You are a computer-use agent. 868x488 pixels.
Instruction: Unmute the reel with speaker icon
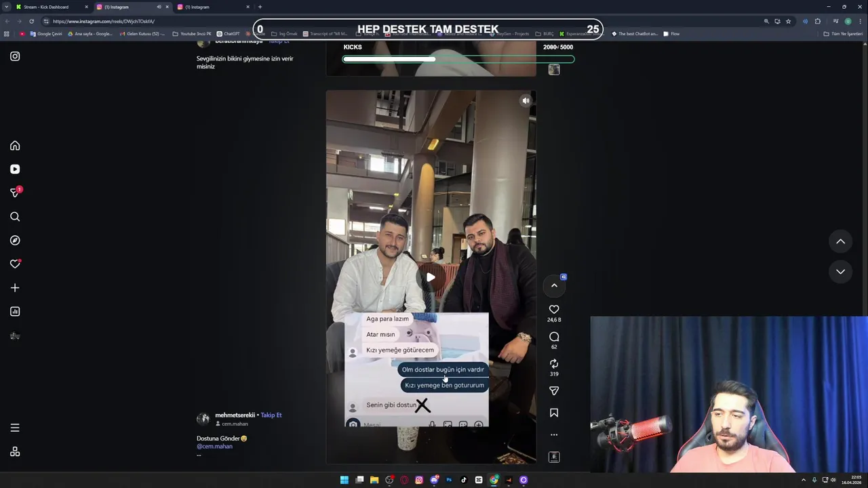tap(526, 101)
